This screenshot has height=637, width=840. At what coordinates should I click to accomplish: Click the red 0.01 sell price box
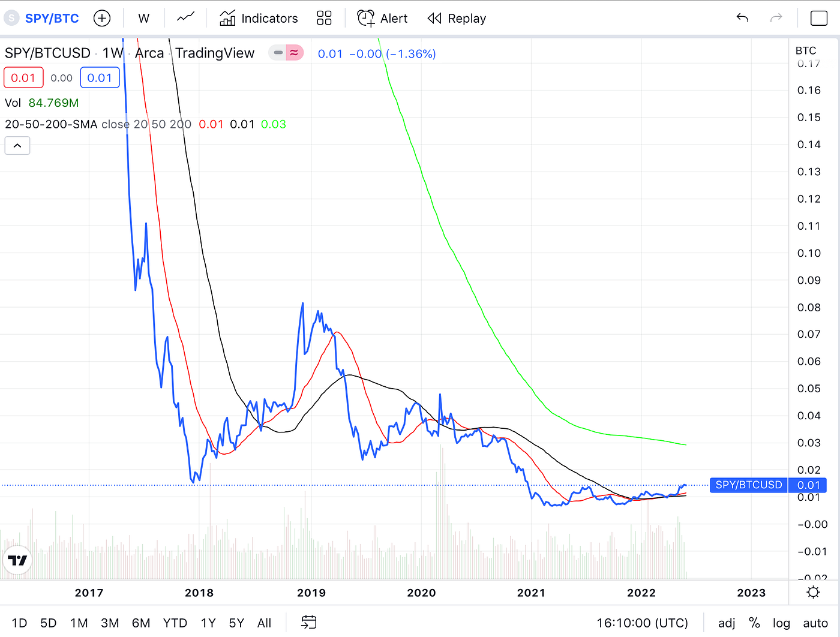click(23, 77)
